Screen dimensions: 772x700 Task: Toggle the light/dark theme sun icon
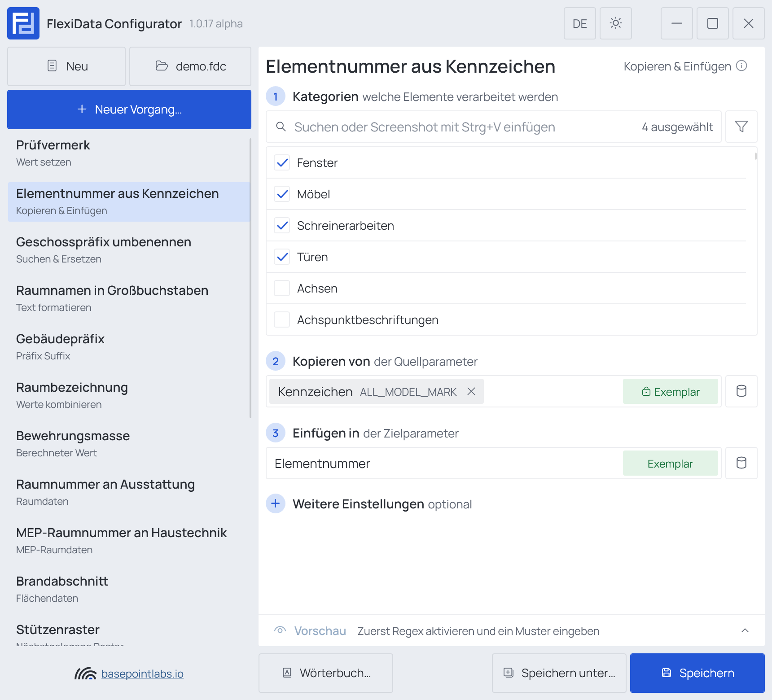(616, 23)
